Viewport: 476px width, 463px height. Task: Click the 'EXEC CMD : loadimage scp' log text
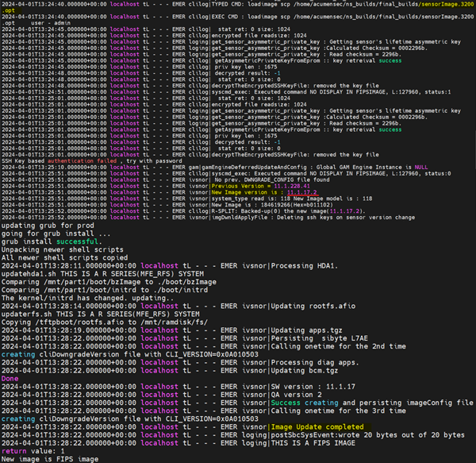point(251,17)
